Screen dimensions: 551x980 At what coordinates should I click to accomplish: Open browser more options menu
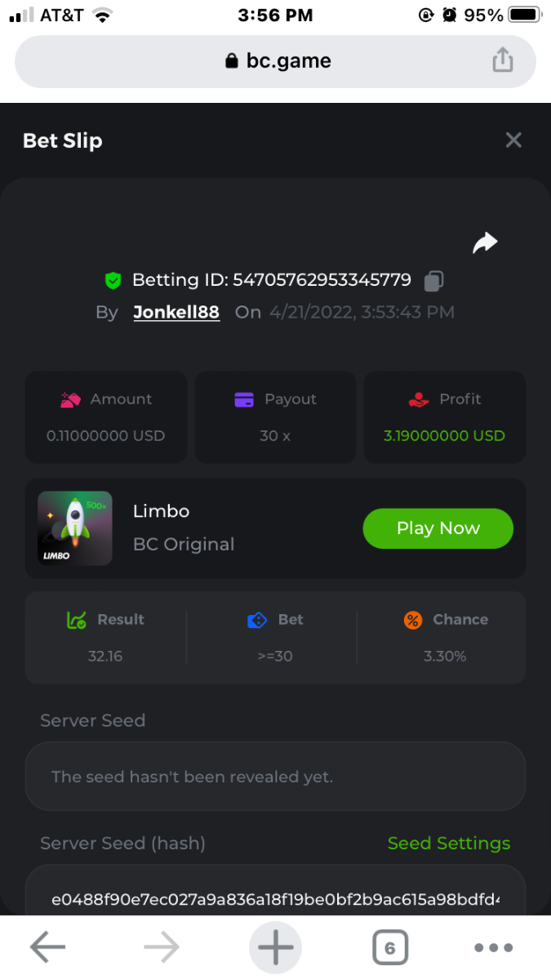click(493, 948)
